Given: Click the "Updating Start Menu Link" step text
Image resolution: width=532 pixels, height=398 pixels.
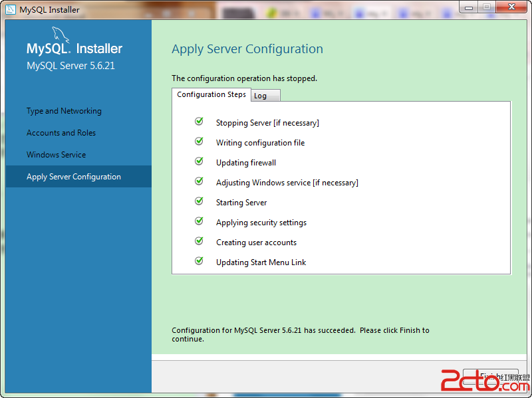Looking at the screenshot, I should tap(261, 262).
